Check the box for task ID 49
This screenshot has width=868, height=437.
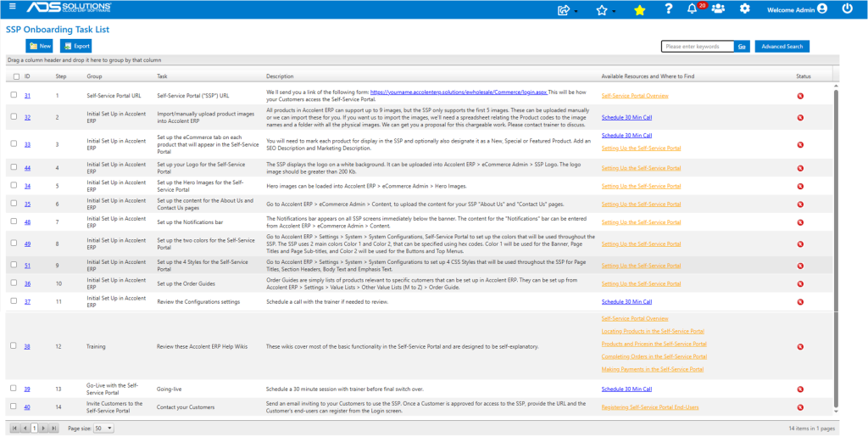click(x=14, y=243)
